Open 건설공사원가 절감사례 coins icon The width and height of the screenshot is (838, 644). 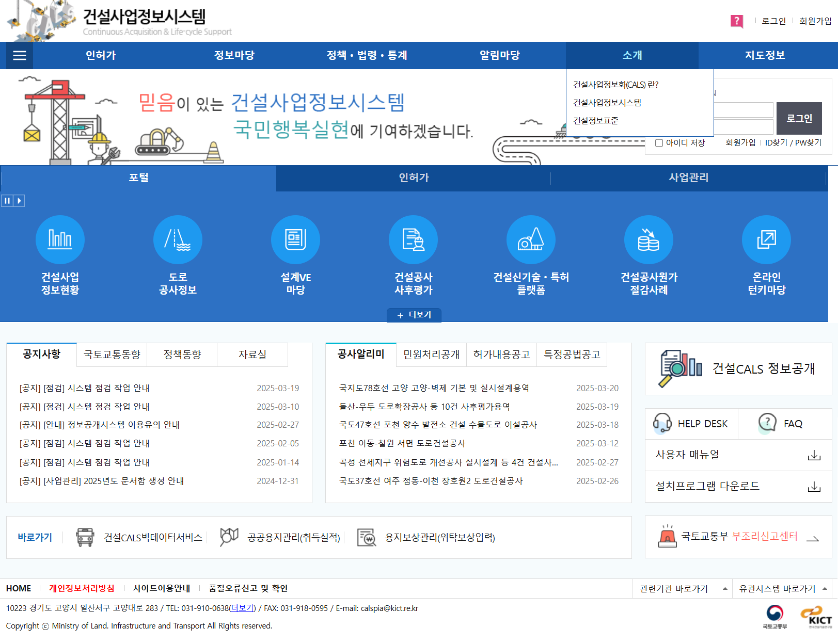click(649, 239)
